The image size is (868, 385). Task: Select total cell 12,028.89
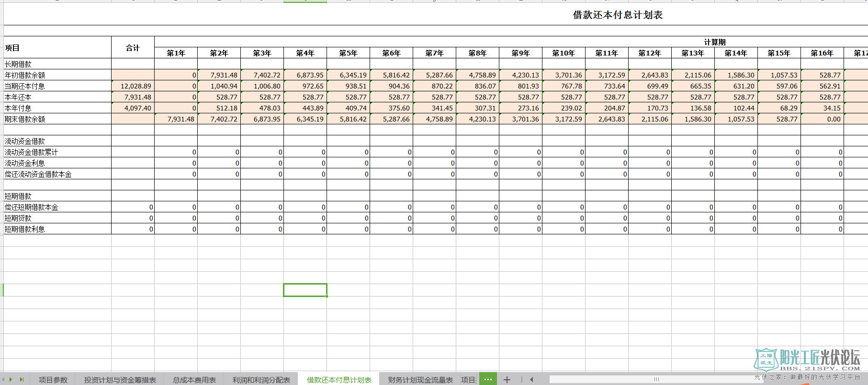tap(133, 86)
